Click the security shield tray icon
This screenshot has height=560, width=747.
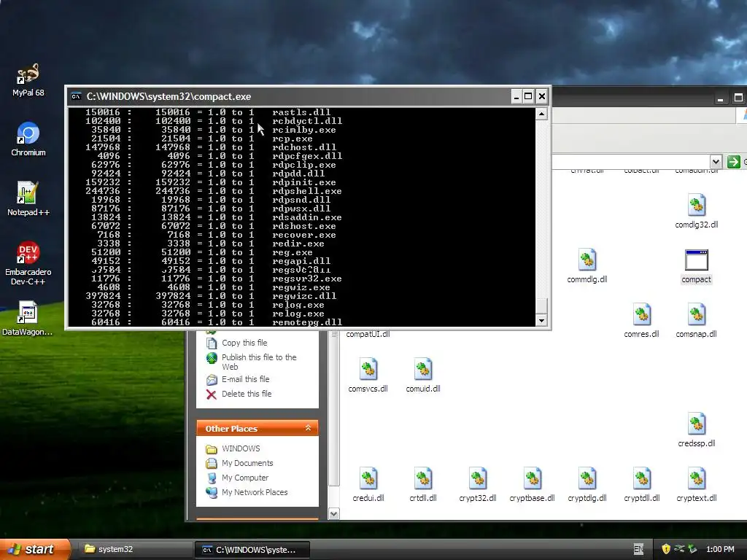pyautogui.click(x=666, y=549)
